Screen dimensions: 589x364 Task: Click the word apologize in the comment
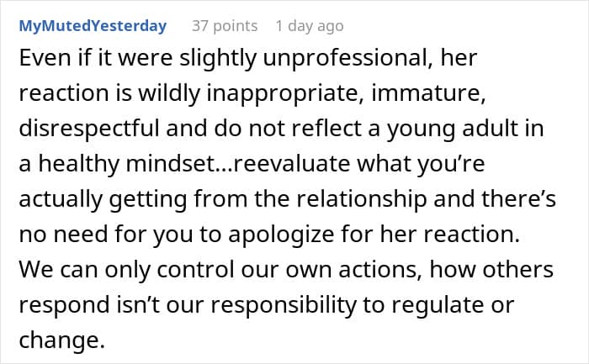click(280, 235)
